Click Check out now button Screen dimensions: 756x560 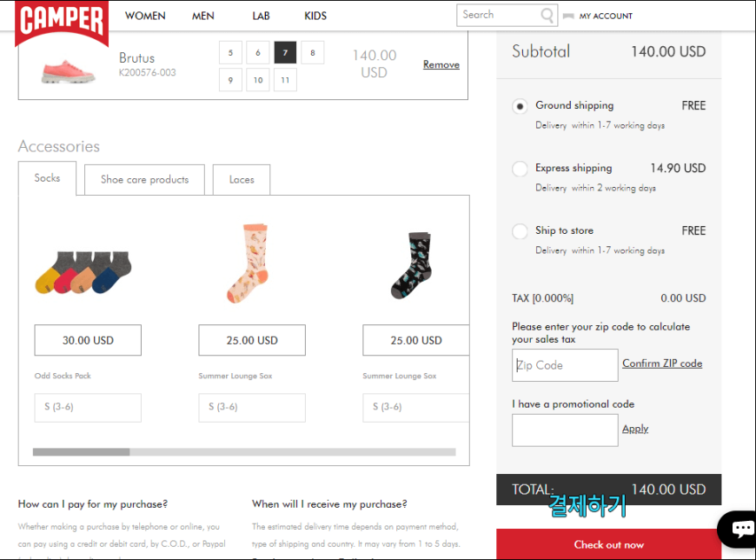(x=609, y=544)
